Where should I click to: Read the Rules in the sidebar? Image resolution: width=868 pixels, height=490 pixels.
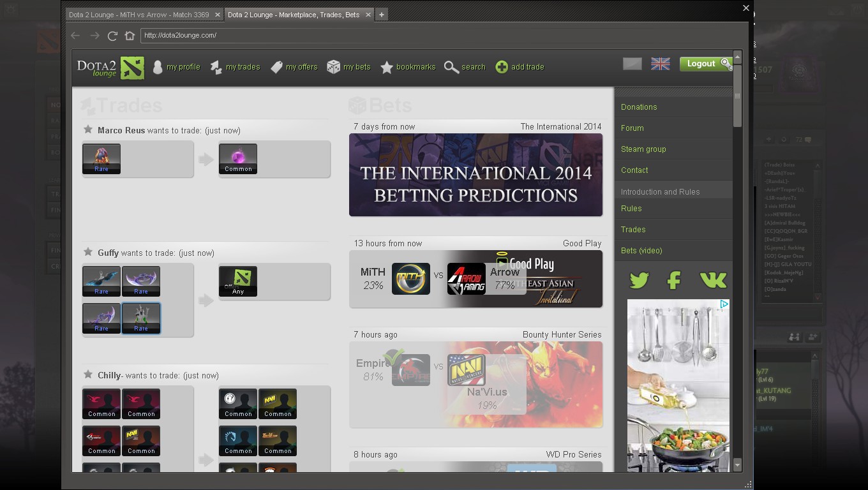tap(631, 209)
